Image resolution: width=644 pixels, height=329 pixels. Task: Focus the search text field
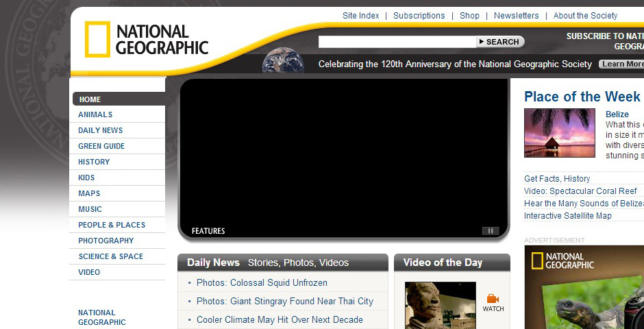[x=397, y=42]
